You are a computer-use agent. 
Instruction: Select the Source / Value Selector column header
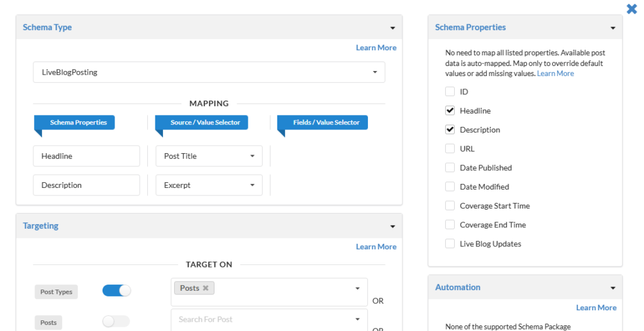coord(205,122)
